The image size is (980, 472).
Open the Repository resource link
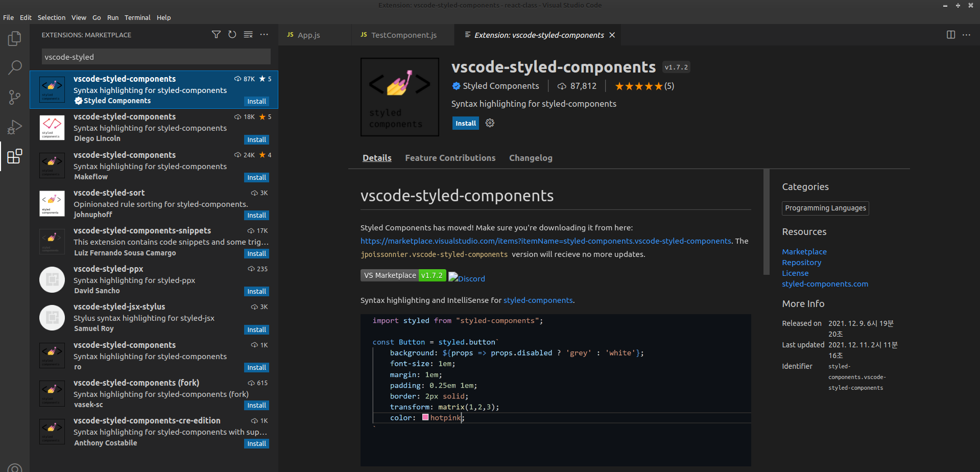click(801, 262)
